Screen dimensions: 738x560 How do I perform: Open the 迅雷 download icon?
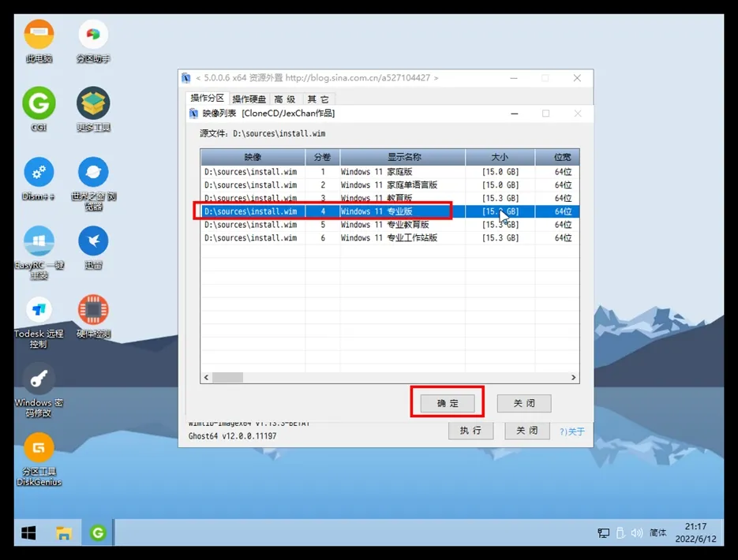point(93,241)
